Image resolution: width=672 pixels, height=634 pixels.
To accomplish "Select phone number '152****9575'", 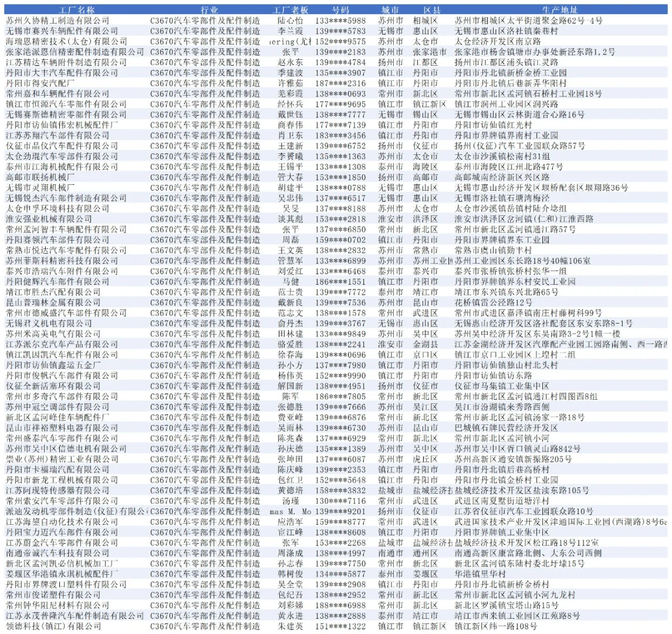I will coord(341,42).
